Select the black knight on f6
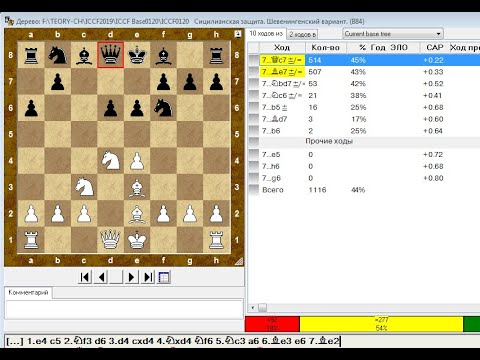Viewport: 480px width, 360px height. point(164,108)
